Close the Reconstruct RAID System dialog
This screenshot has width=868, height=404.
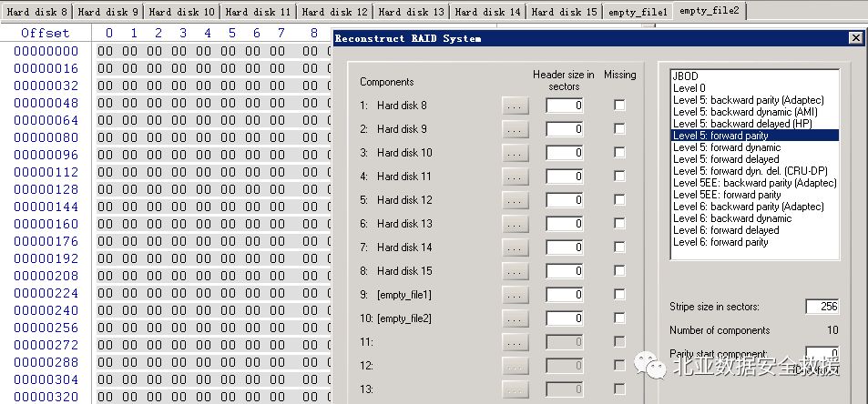tap(856, 38)
